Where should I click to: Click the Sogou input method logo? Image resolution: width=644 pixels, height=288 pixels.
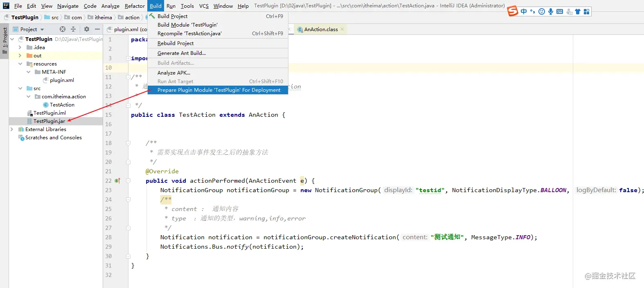click(513, 11)
